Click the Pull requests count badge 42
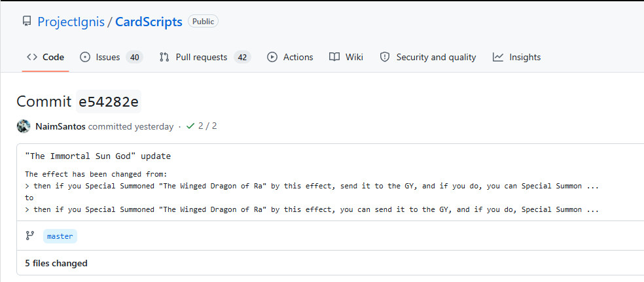The height and width of the screenshot is (282, 644). tap(242, 58)
